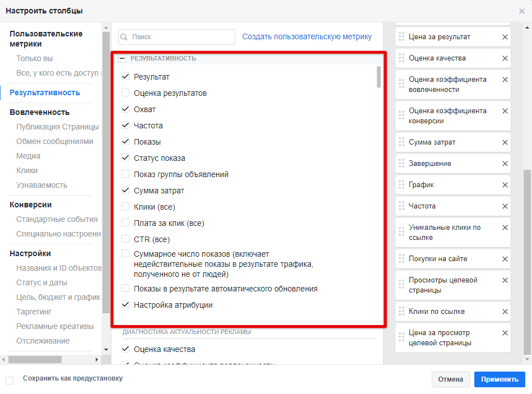This screenshot has width=532, height=394.
Task: Remove the 'Оценка качества' column with X
Action: [505, 58]
